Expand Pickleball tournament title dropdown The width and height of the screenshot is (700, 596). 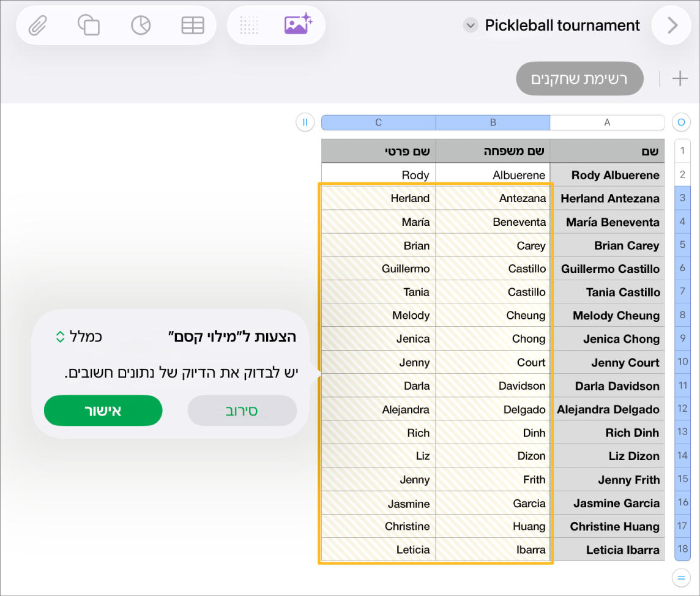470,26
